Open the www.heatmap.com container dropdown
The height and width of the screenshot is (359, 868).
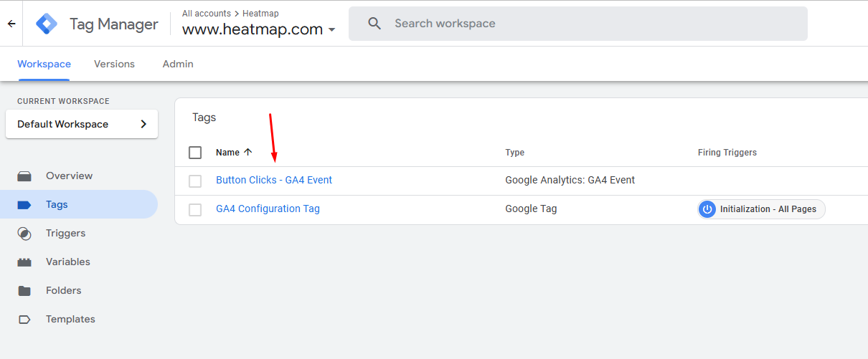(259, 29)
